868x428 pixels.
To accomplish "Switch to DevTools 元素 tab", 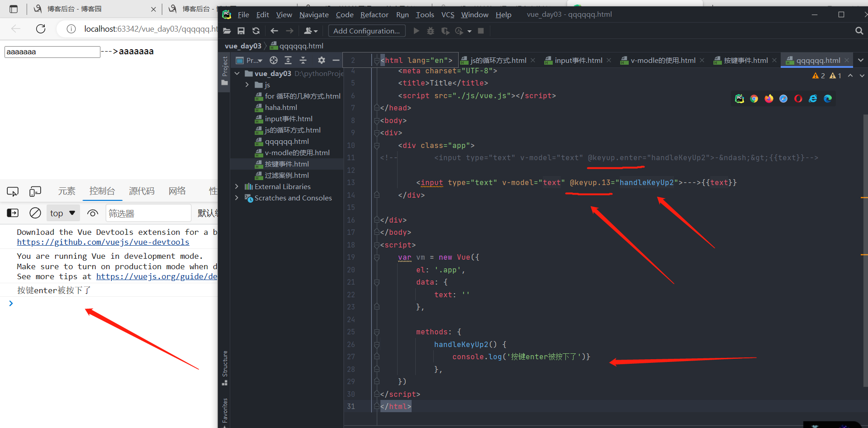I will 66,191.
